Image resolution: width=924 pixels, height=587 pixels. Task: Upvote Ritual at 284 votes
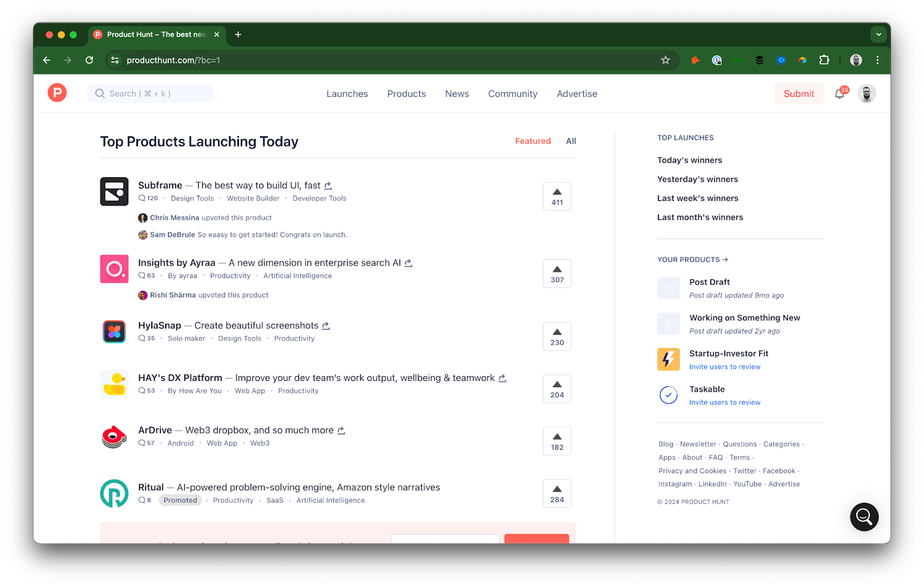click(x=557, y=494)
